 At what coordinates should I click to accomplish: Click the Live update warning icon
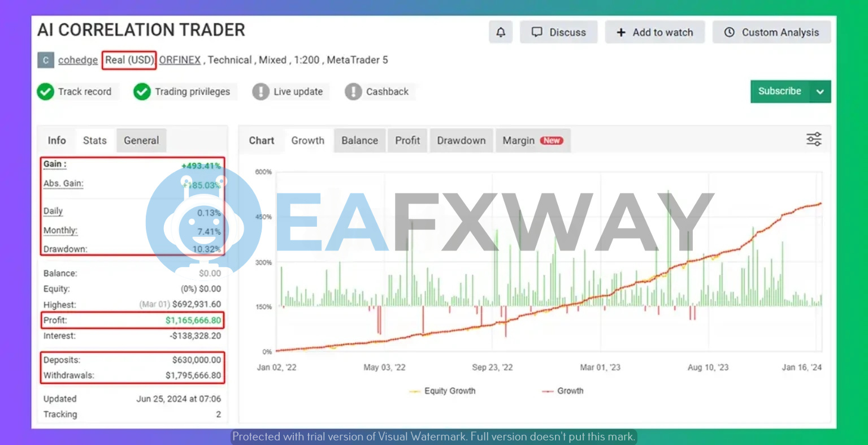coord(261,92)
